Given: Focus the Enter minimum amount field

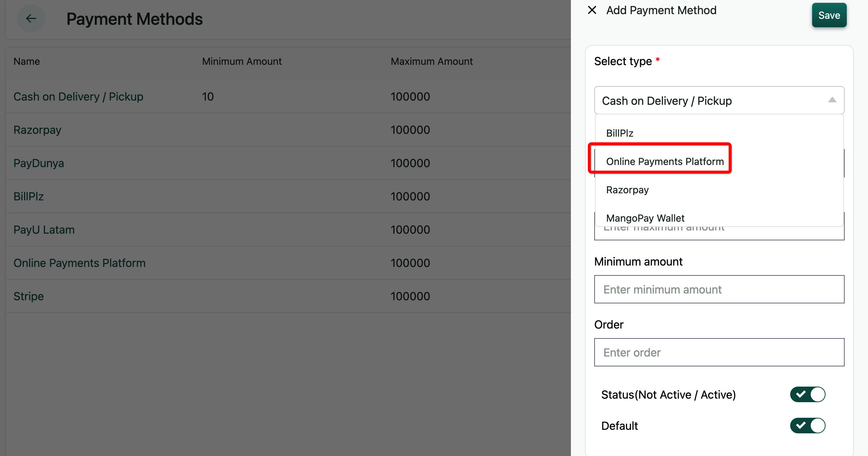Looking at the screenshot, I should [719, 289].
